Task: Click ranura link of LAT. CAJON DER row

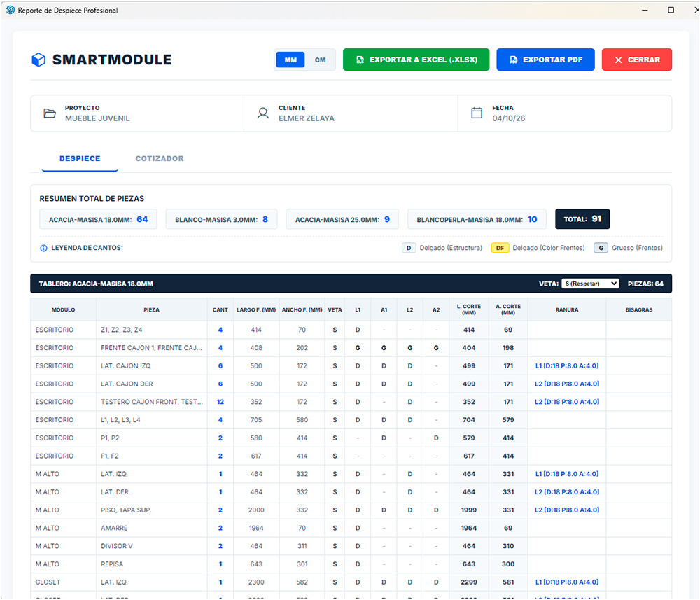Action: [567, 384]
